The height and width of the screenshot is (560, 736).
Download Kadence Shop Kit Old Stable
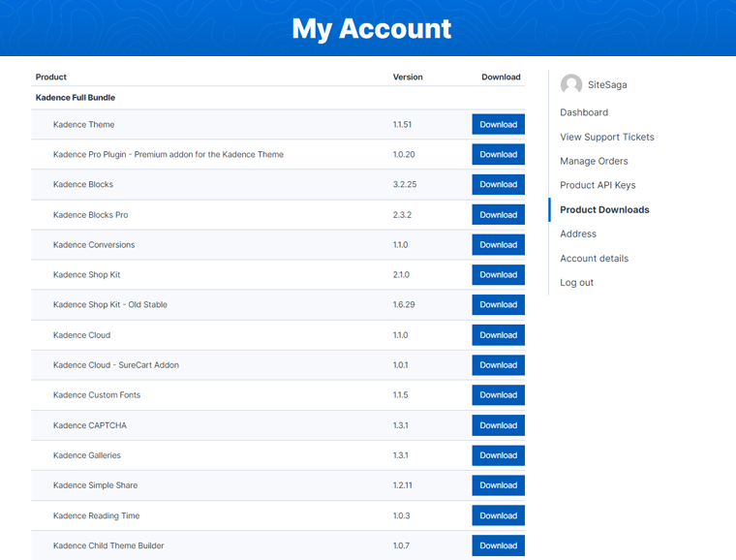click(x=498, y=304)
